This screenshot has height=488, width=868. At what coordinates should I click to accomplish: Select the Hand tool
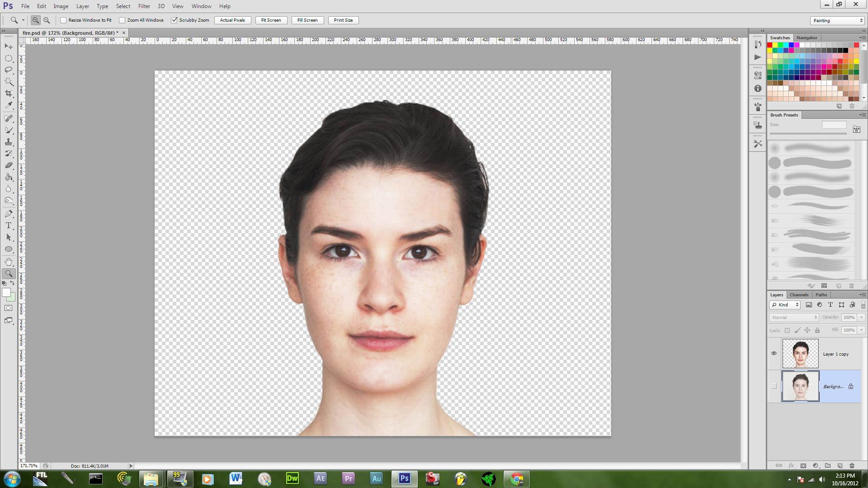9,262
